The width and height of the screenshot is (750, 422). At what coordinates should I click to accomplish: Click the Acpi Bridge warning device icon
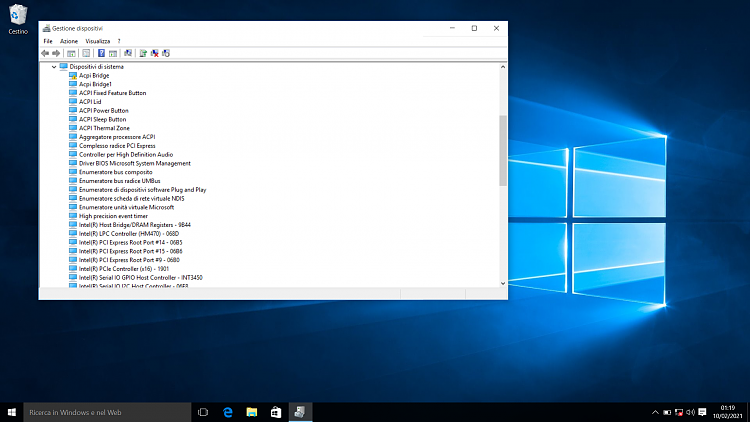[x=73, y=75]
